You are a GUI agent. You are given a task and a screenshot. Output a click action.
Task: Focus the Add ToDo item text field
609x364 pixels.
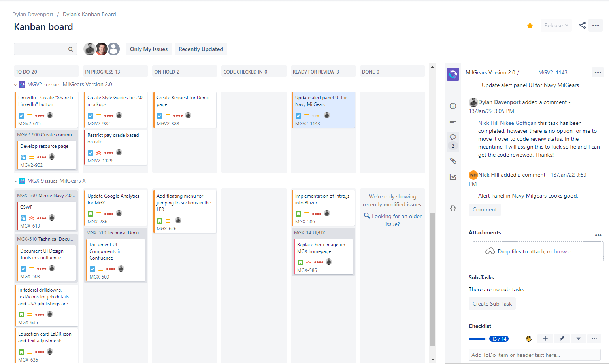click(534, 355)
